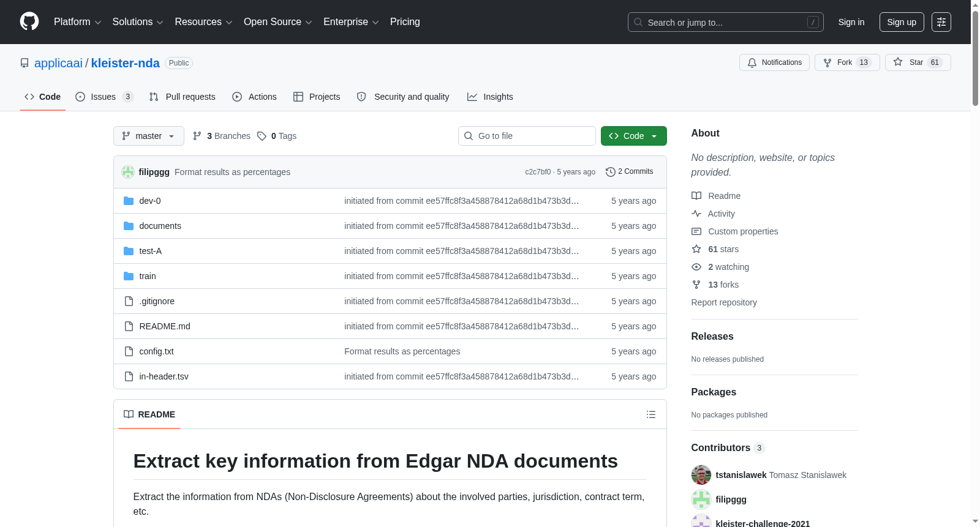Open the 2 Commits history link

point(630,172)
